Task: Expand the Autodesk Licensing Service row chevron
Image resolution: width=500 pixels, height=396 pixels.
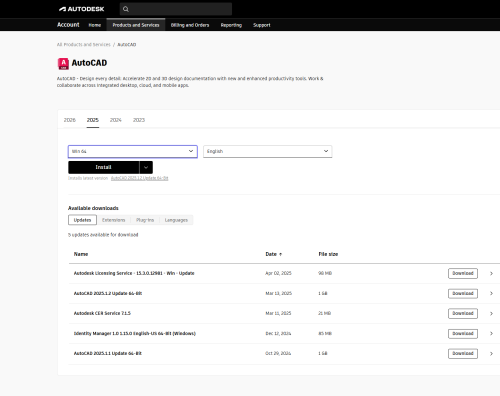Action: (491, 273)
